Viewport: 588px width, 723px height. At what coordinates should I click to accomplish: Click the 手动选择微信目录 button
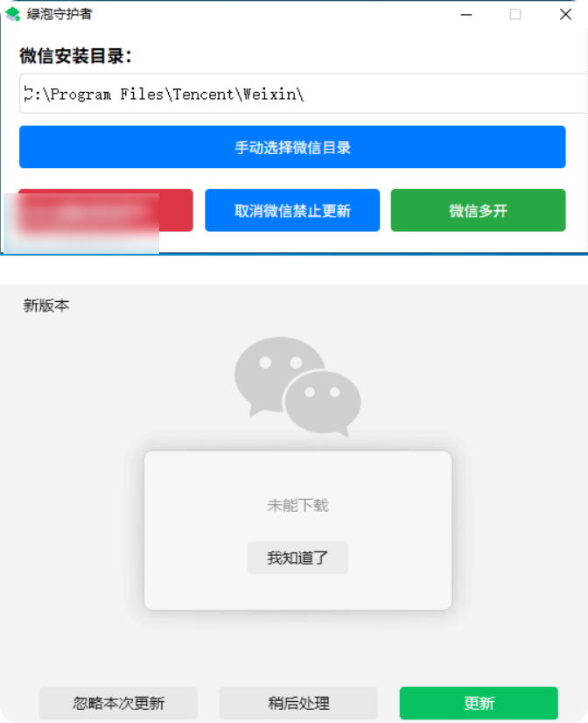coord(292,147)
